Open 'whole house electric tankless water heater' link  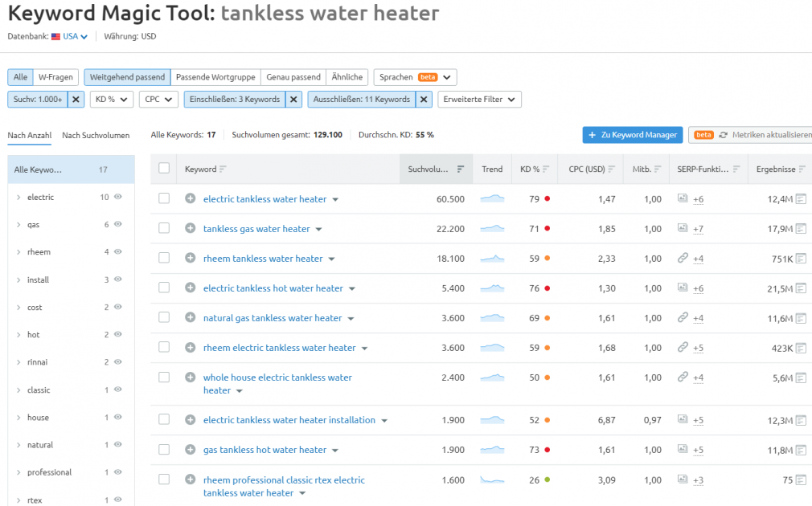tap(277, 384)
